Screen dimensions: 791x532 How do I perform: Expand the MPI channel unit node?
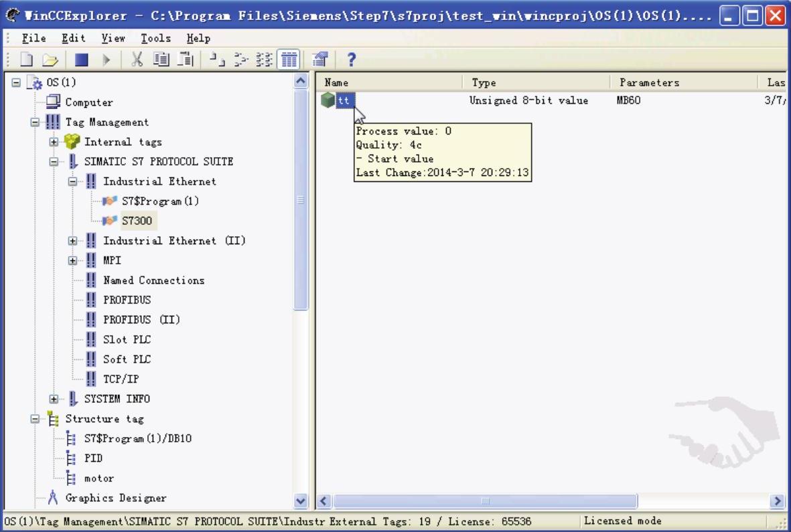[73, 260]
